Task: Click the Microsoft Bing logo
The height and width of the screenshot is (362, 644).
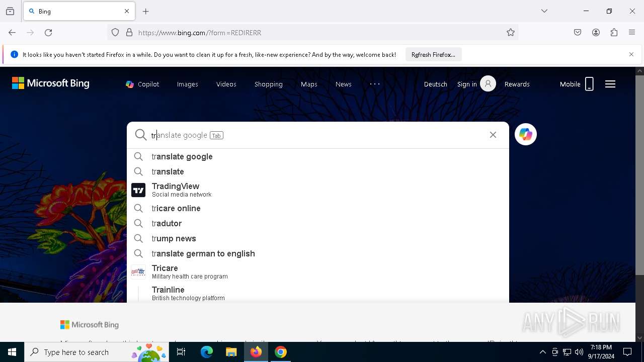Action: 51,83
